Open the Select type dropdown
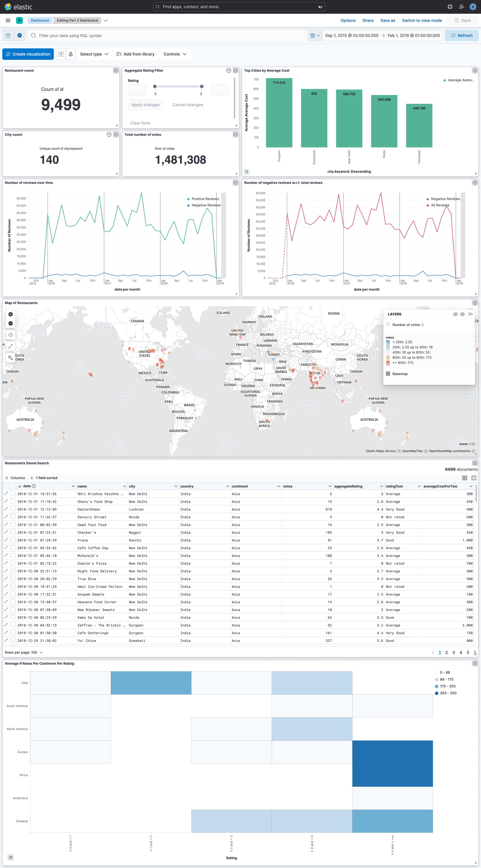Image resolution: width=481 pixels, height=868 pixels. point(94,54)
